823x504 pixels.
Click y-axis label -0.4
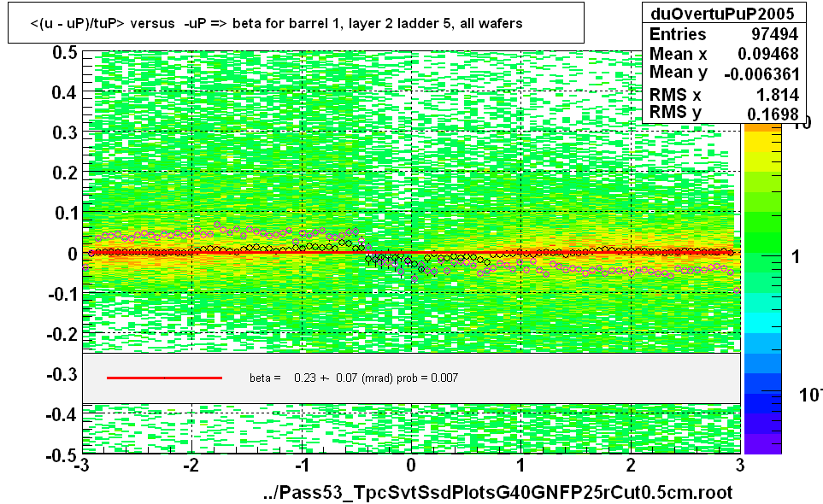click(x=62, y=414)
